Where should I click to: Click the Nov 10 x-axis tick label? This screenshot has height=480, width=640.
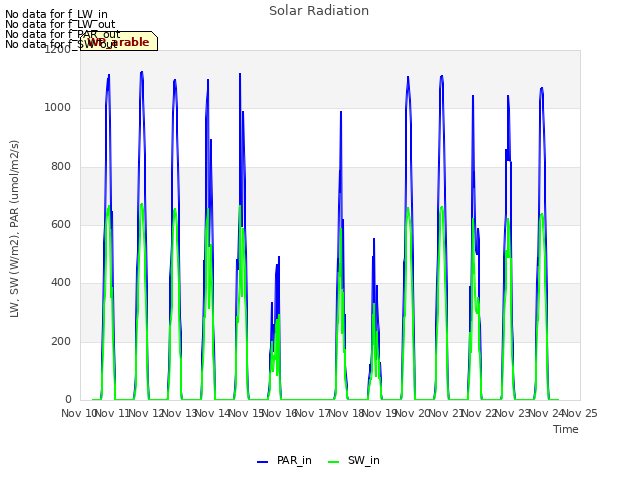(78, 413)
